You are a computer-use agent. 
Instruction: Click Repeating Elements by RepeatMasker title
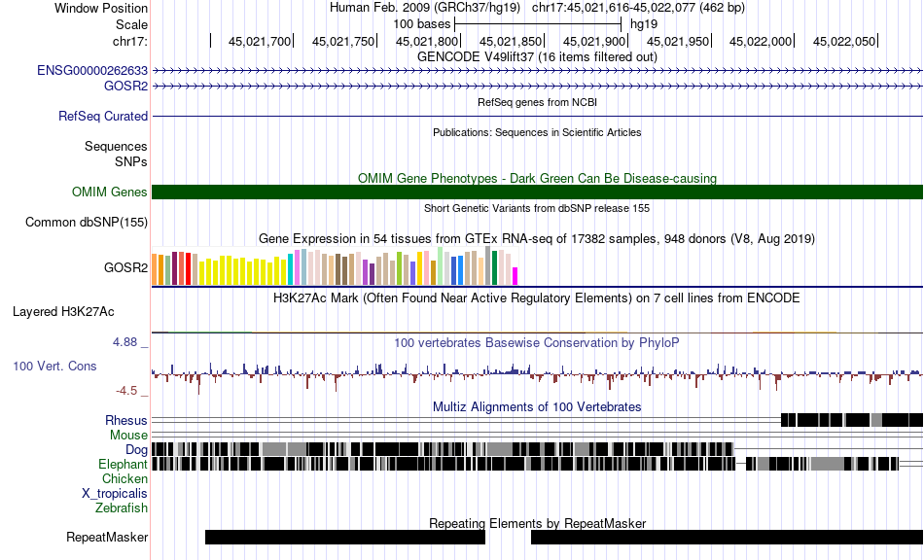537,523
